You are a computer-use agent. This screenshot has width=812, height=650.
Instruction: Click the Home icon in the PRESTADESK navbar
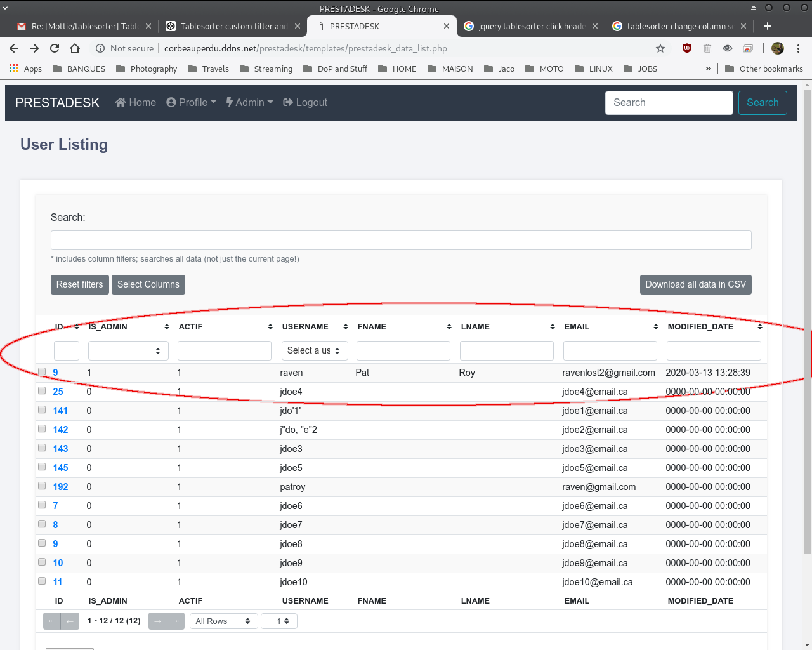pos(119,102)
